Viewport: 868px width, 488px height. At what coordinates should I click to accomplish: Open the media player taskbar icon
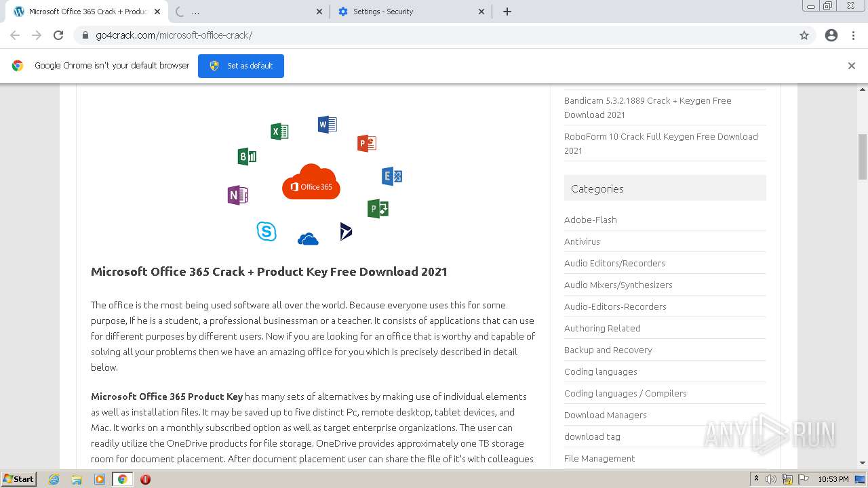coord(100,479)
